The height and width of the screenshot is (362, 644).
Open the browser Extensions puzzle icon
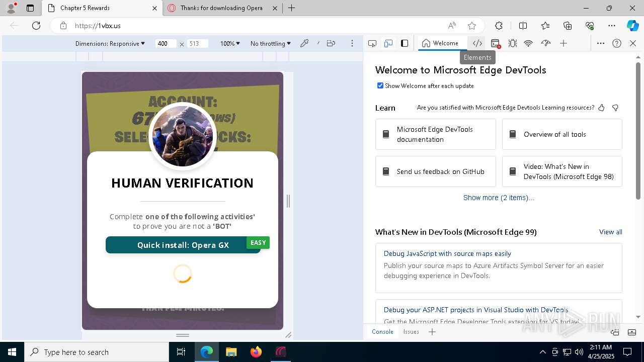pyautogui.click(x=499, y=26)
